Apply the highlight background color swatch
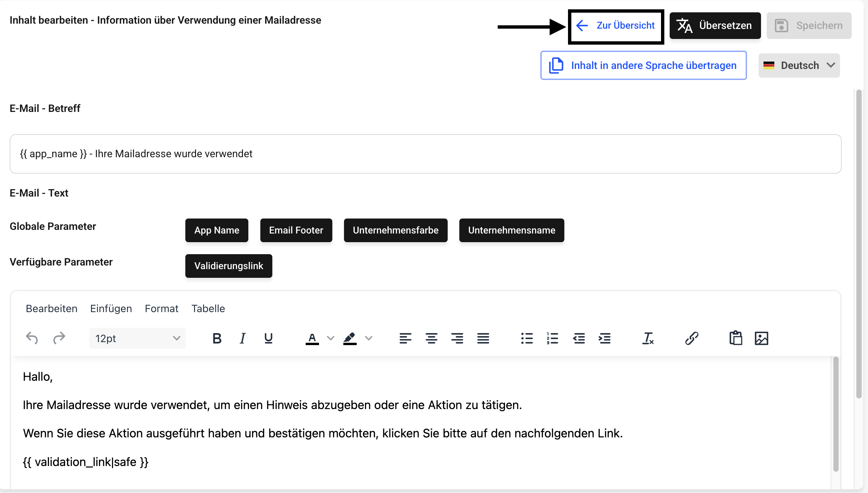Screen dimensions: 868x493 click(350, 338)
